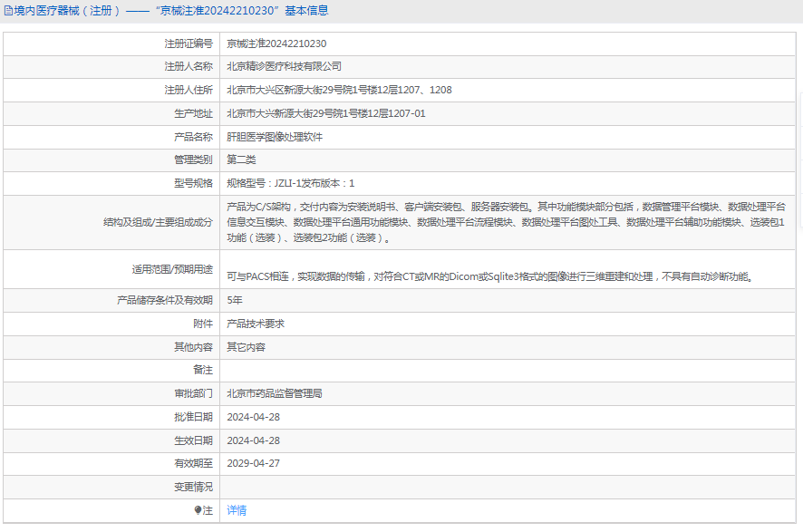Select management category value 第二类
The image size is (803, 532).
241,160
